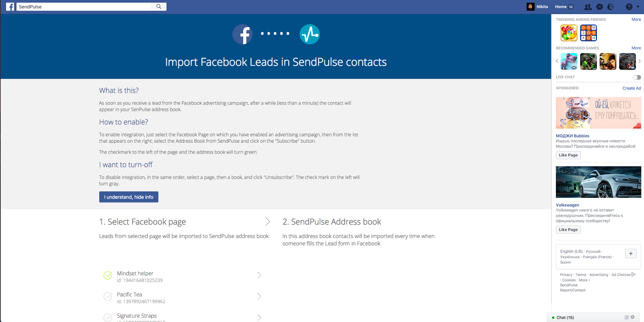This screenshot has width=644, height=322.
Task: Open the Messenger messages icon
Action: click(x=599, y=7)
